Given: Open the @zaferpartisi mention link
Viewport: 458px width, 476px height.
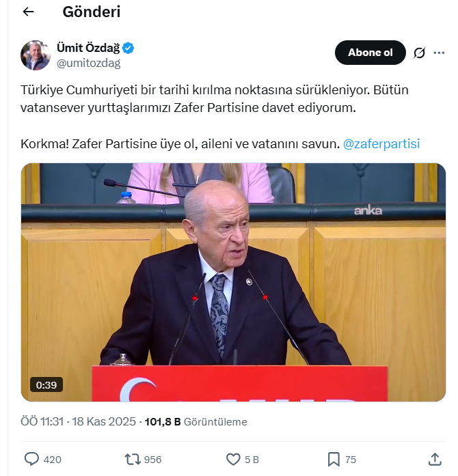Looking at the screenshot, I should [x=381, y=143].
